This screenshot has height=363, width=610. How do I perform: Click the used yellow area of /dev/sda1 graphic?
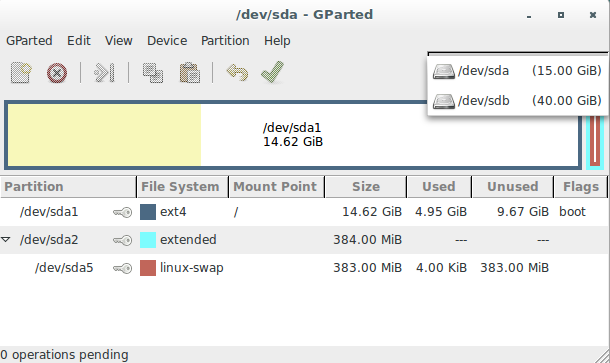104,135
